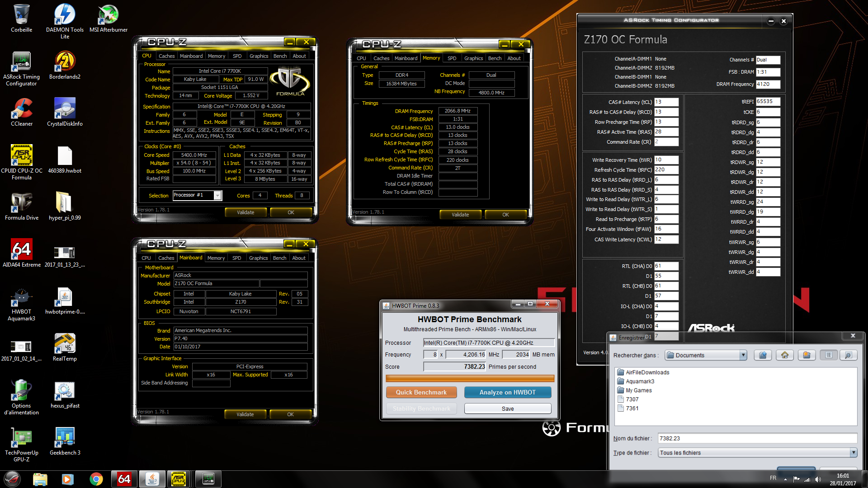Click Validate in CPU-Z Memory window

(460, 215)
